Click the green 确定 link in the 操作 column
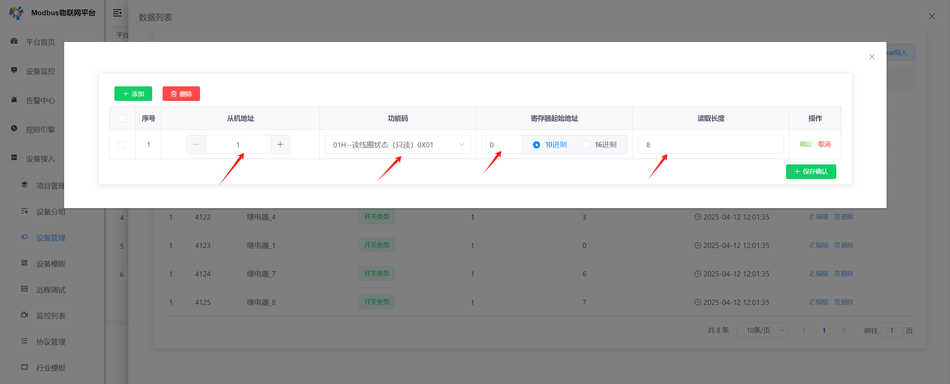This screenshot has width=950, height=384. tap(806, 145)
